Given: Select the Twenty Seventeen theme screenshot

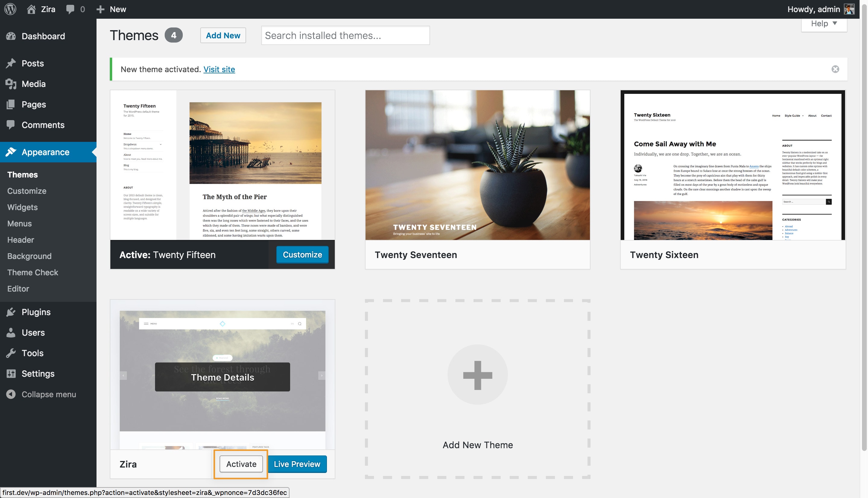Looking at the screenshot, I should pos(477,165).
